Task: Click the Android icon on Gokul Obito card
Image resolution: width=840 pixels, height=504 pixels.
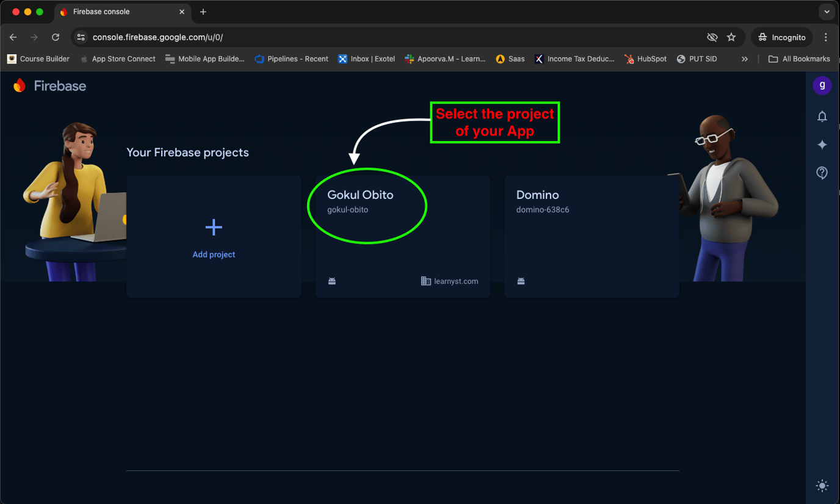Action: coord(331,281)
